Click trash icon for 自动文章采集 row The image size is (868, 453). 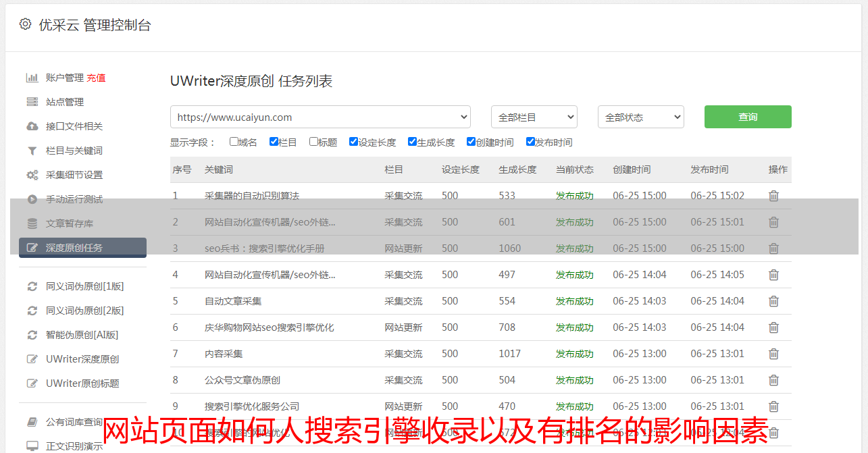click(x=773, y=301)
